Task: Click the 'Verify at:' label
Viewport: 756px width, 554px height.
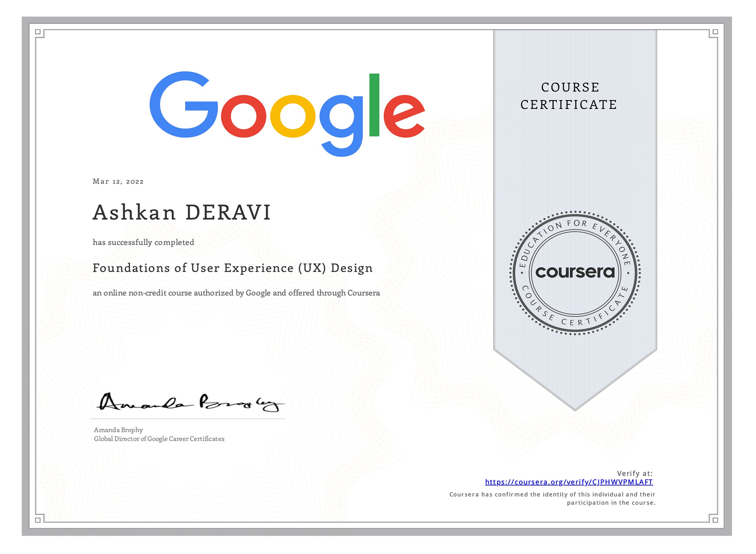Action: [634, 473]
